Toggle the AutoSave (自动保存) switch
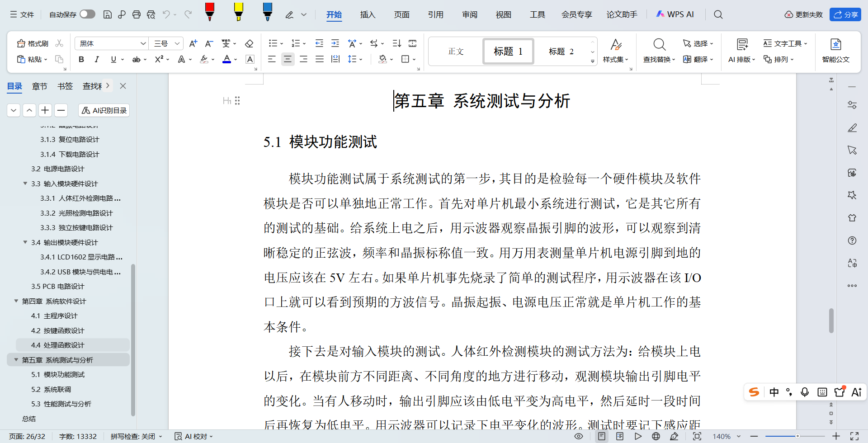This screenshot has height=443, width=868. point(87,14)
